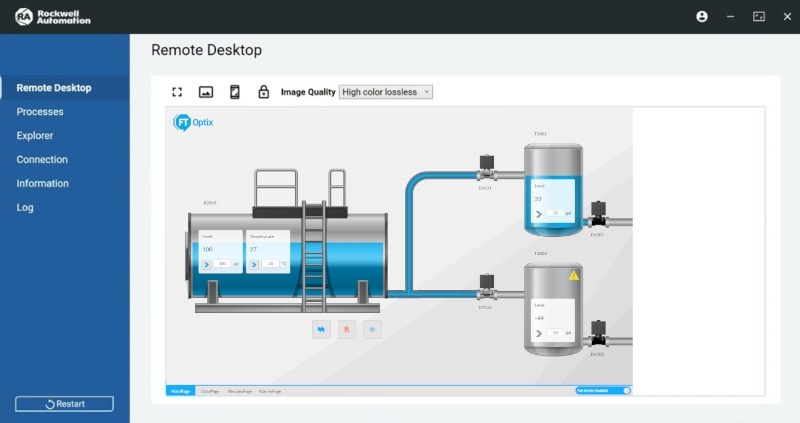Click the screenshot picture icon
Viewport: 800px width, 423px height.
point(206,92)
